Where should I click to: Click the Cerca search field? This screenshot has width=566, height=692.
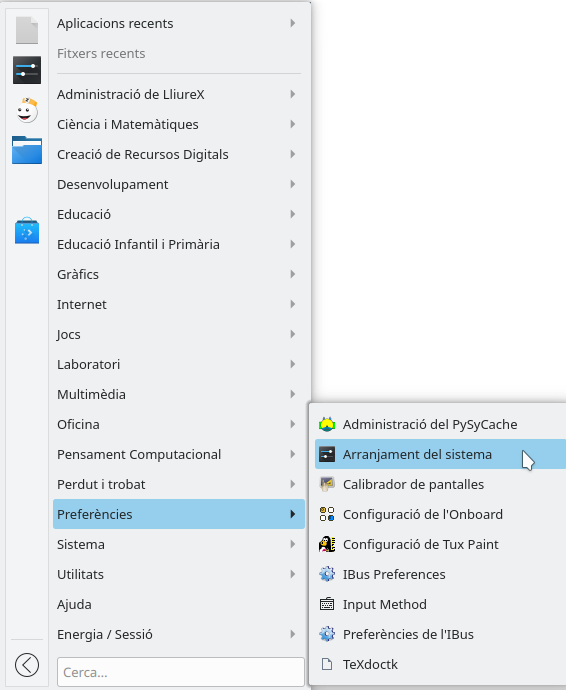(181, 672)
